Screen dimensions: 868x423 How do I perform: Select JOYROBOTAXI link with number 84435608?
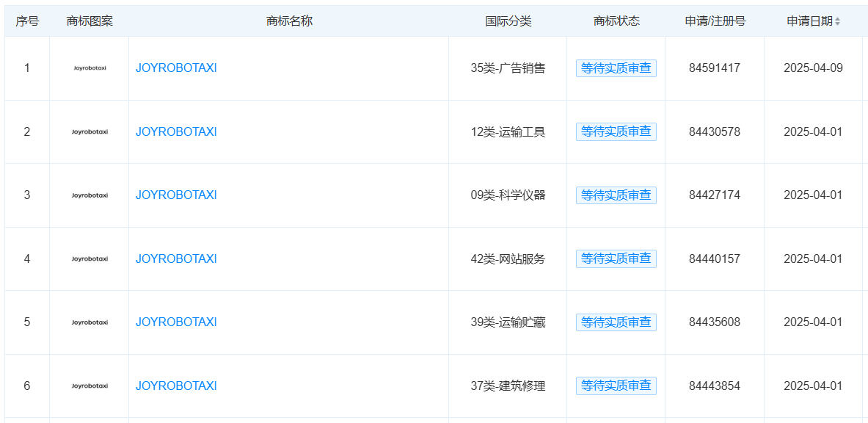176,322
